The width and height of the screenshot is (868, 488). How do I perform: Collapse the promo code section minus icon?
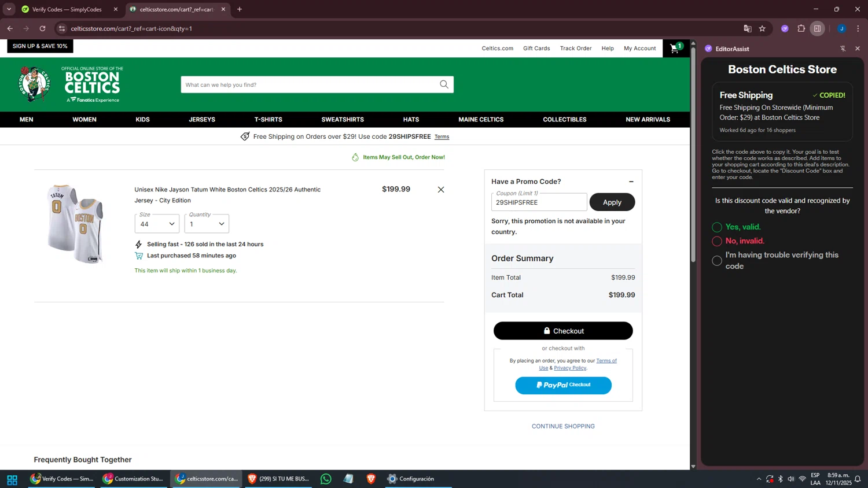pos(631,182)
